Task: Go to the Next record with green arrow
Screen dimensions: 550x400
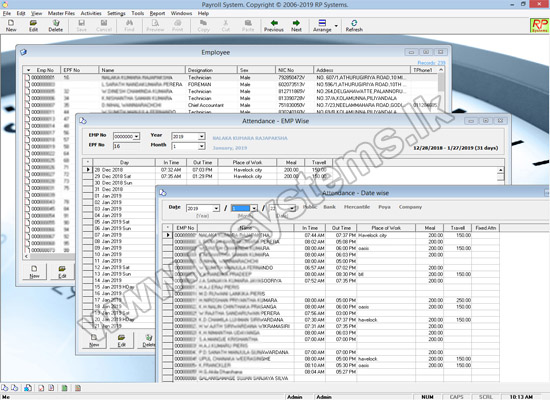Action: (296, 23)
